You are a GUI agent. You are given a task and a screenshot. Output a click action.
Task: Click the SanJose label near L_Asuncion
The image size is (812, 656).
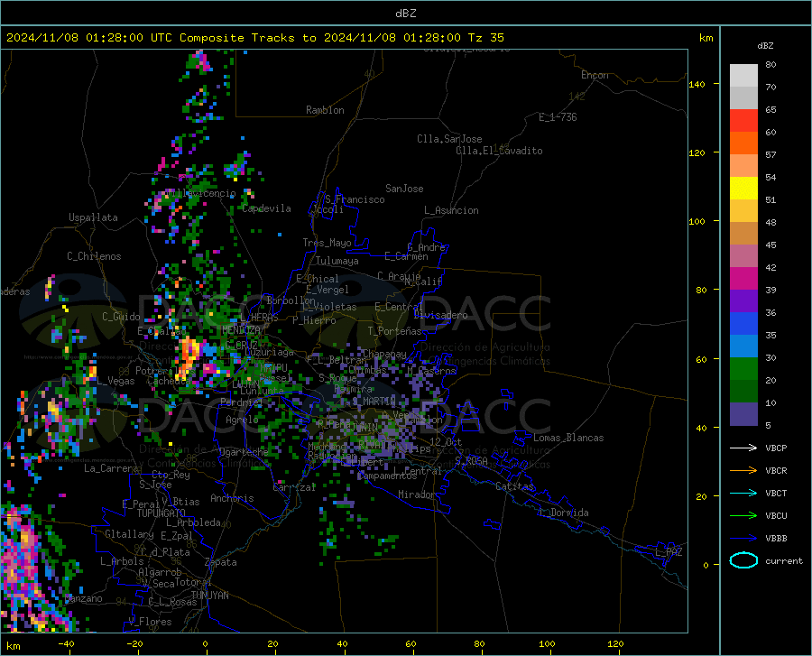click(x=404, y=189)
